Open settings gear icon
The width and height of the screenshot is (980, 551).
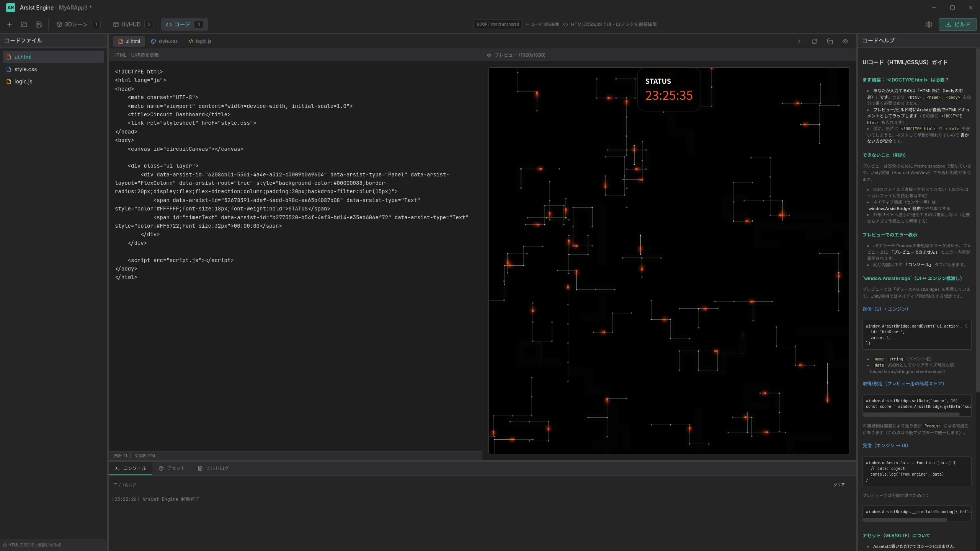(x=929, y=24)
